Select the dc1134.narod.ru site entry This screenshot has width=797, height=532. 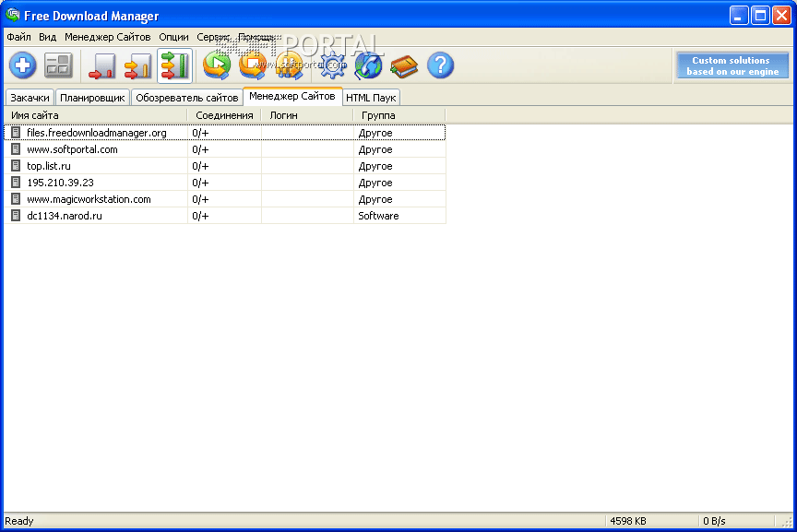225,216
